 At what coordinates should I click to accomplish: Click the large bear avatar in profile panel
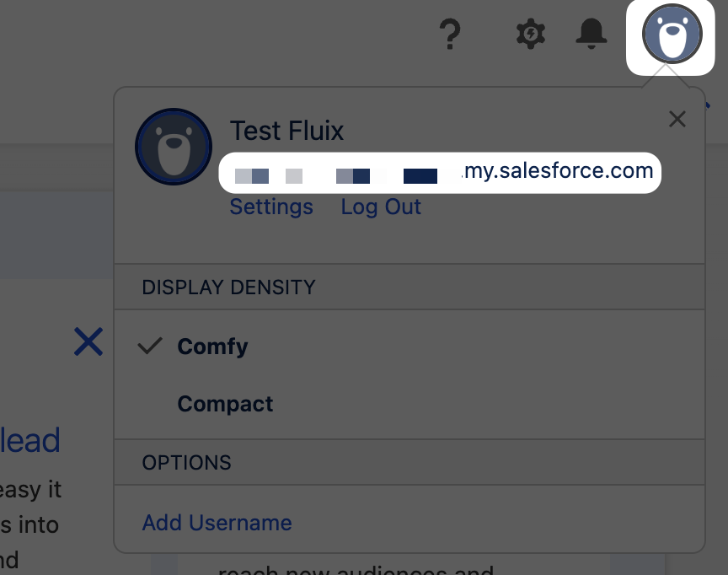pyautogui.click(x=173, y=147)
